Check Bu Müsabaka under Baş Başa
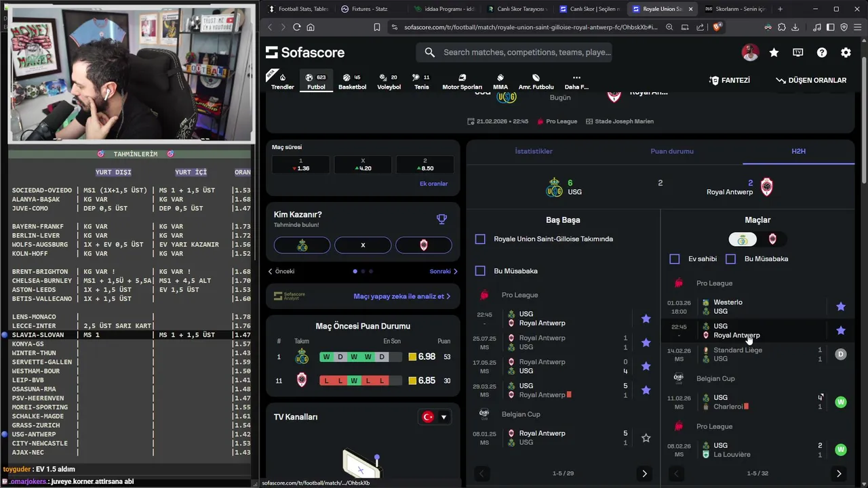The image size is (868, 488). tap(480, 270)
